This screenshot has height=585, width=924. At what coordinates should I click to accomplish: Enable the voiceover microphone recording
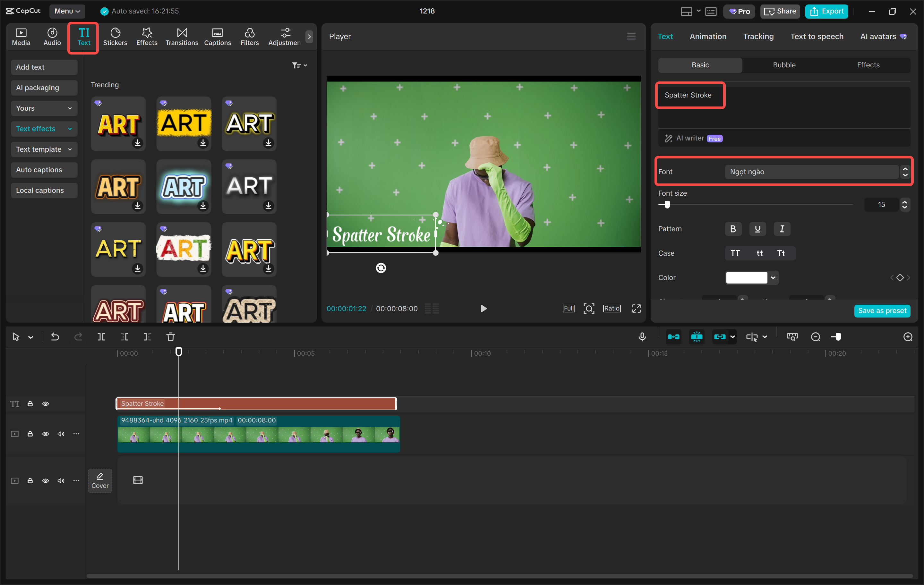[x=642, y=336]
